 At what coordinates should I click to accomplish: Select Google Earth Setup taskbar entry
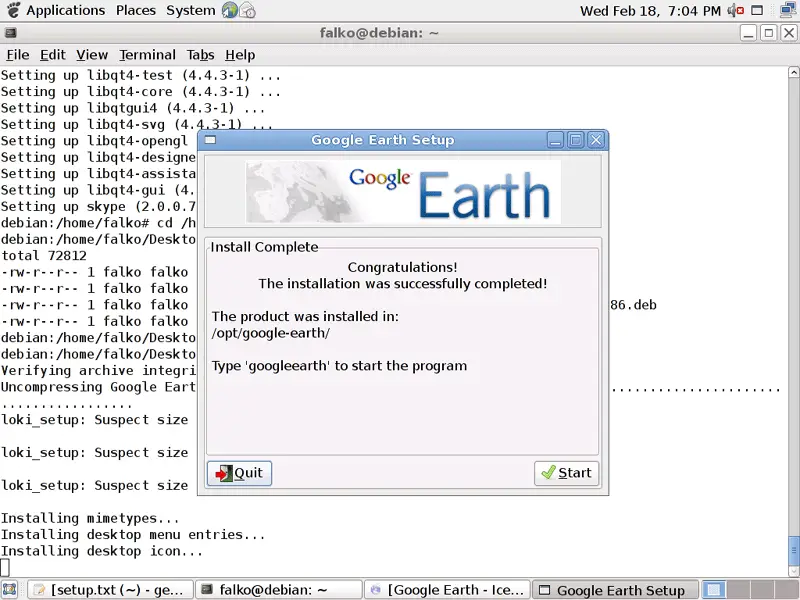[x=615, y=590]
